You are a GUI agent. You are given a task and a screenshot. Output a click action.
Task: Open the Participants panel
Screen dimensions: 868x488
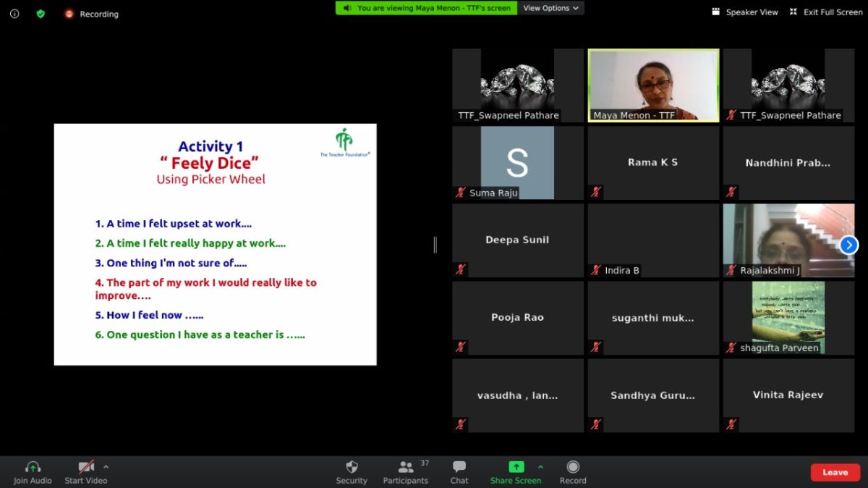tap(406, 467)
